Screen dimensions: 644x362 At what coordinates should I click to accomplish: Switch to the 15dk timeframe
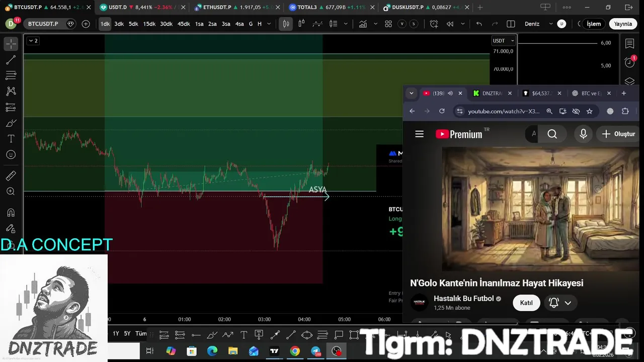pyautogui.click(x=149, y=24)
